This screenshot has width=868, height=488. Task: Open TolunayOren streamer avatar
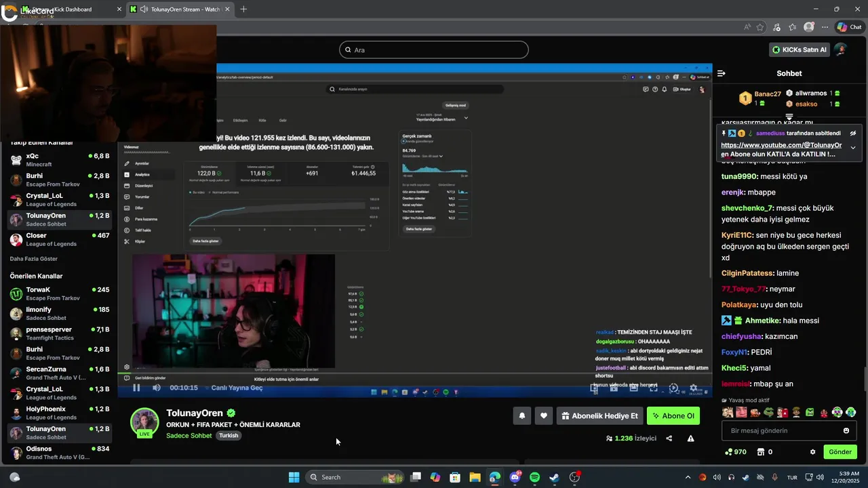click(144, 422)
